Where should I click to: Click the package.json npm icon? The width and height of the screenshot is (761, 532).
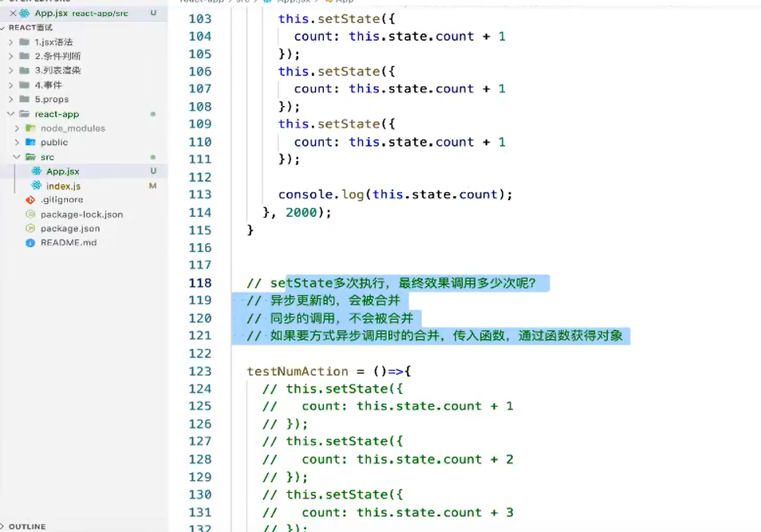(x=30, y=229)
